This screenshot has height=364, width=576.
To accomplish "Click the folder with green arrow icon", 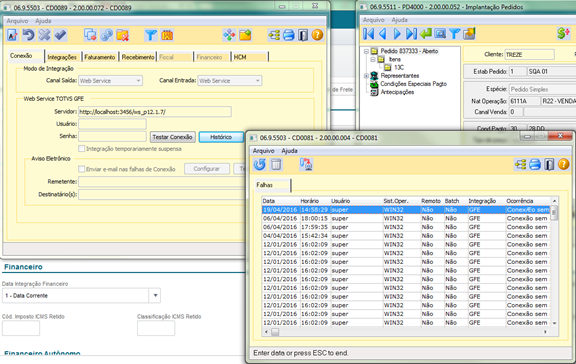I will click(x=245, y=35).
